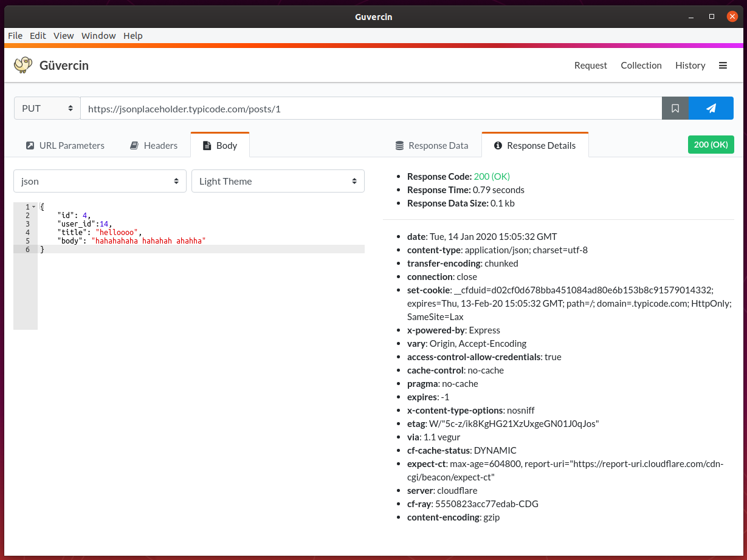Viewport: 747px width, 560px height.
Task: Click the Response Data Size 0.1 kb entry
Action: tap(461, 203)
